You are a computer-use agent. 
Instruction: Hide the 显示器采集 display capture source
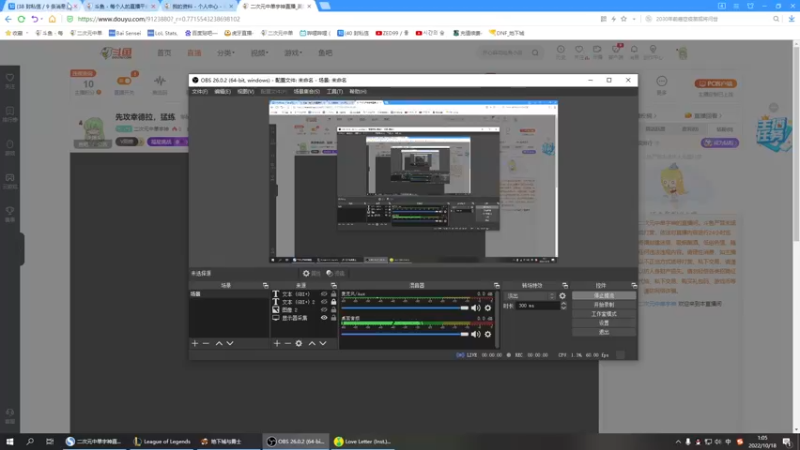click(324, 318)
